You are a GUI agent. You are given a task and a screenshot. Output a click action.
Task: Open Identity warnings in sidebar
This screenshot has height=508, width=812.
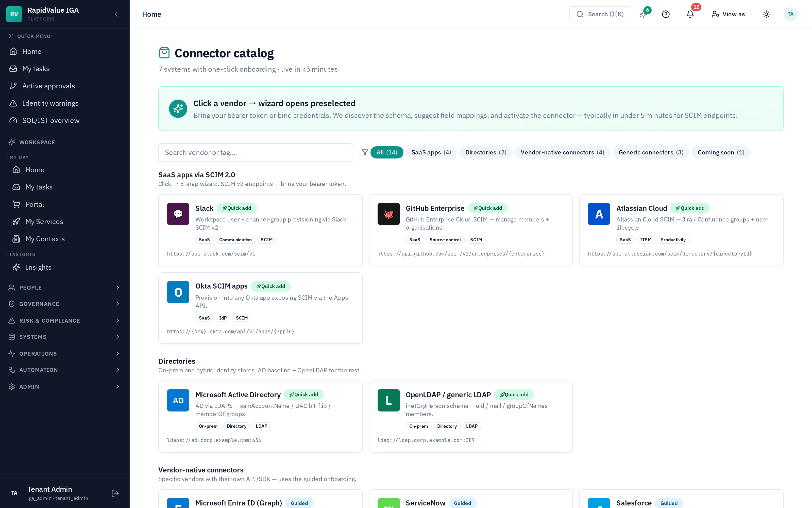coord(65,103)
